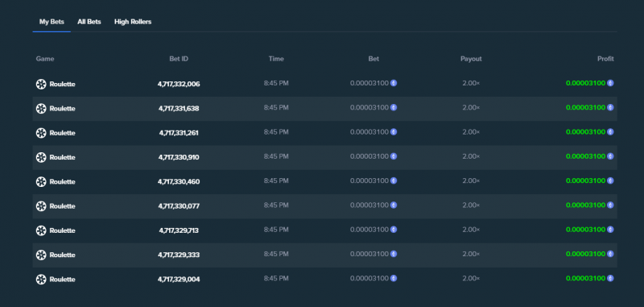This screenshot has height=307, width=644.
Task: Click Bet column coin icon for bet 4,717,329,333
Action: click(x=394, y=254)
